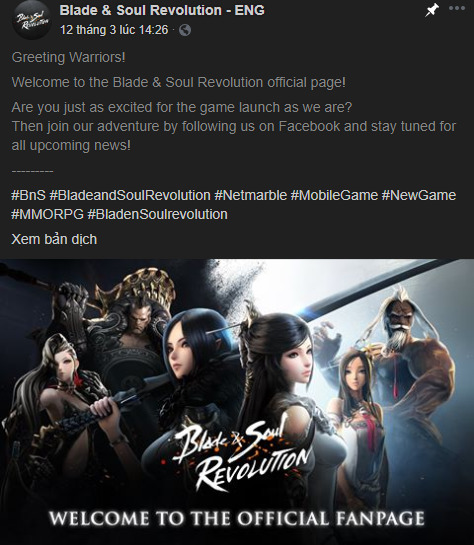Open the post timestamp 12 tháng 3 lúc 14:26
Screen dimensions: 474x545
pyautogui.click(x=114, y=30)
